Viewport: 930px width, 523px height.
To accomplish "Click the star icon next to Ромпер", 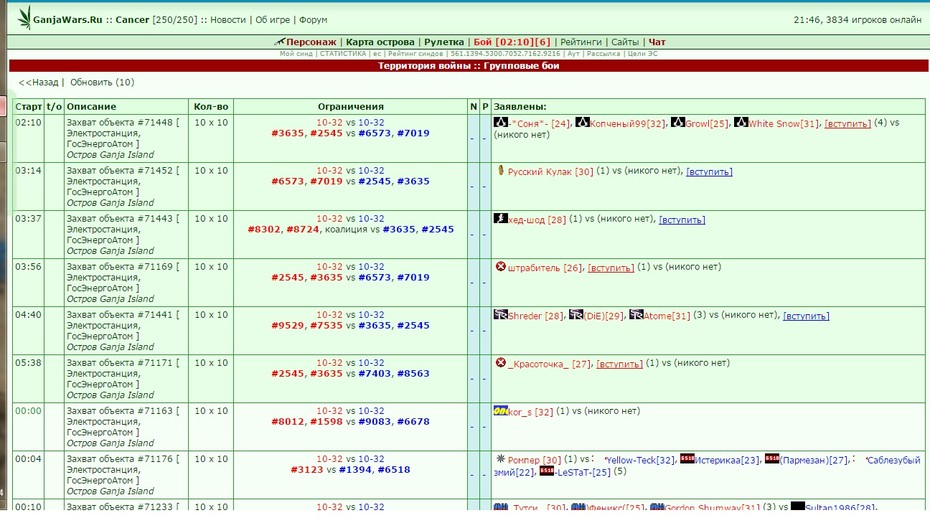I will coord(501,458).
